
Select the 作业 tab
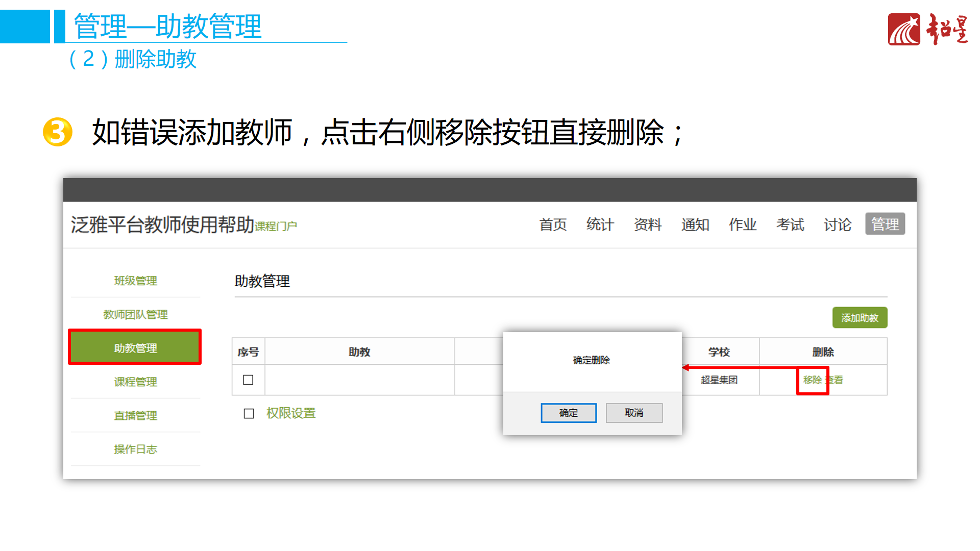742,224
